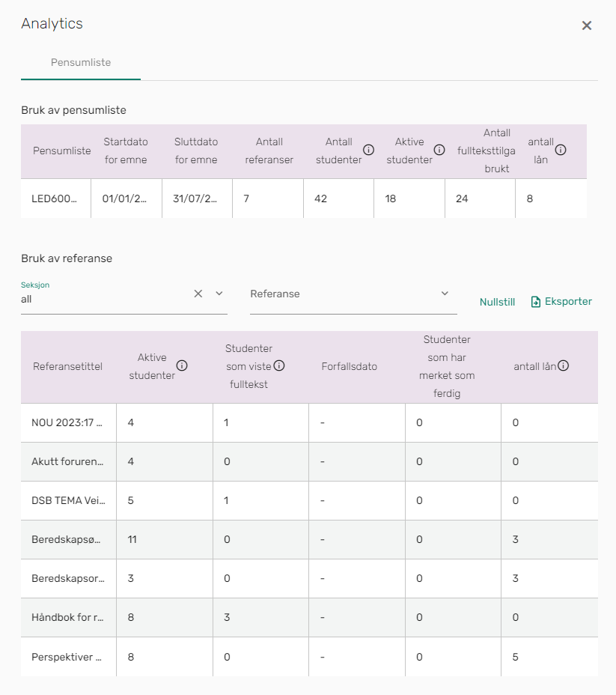
Task: Clear the Seksjon selection with the X icon
Action: 198,294
